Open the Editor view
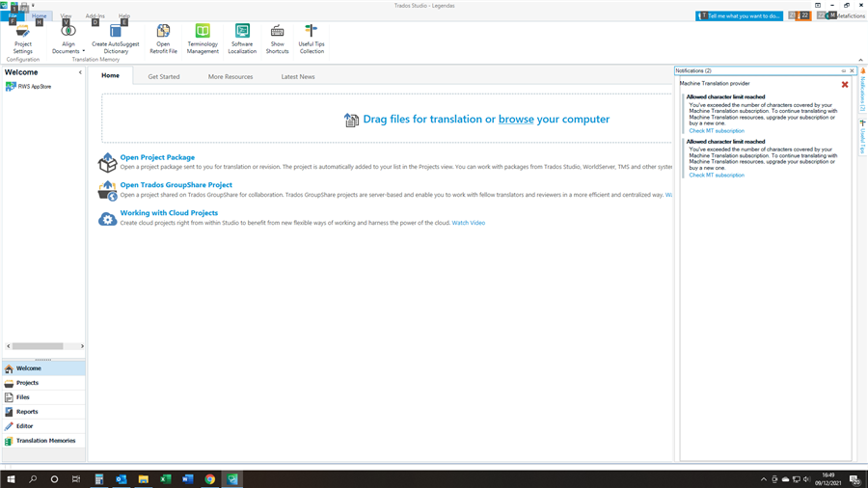 tap(43, 426)
